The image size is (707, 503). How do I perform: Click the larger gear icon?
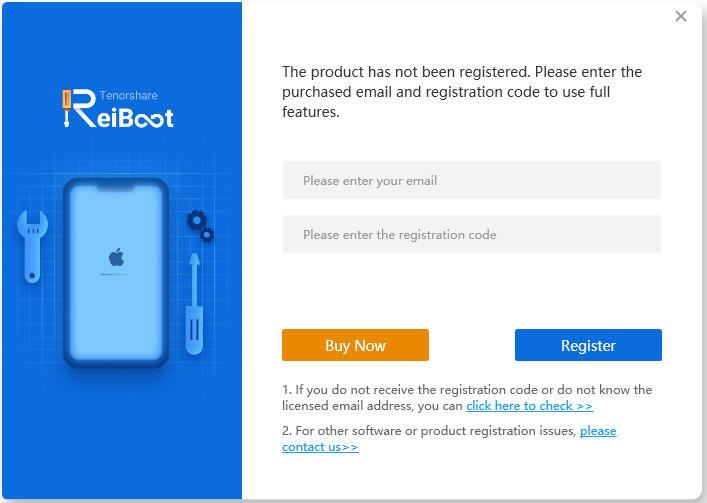click(x=196, y=219)
